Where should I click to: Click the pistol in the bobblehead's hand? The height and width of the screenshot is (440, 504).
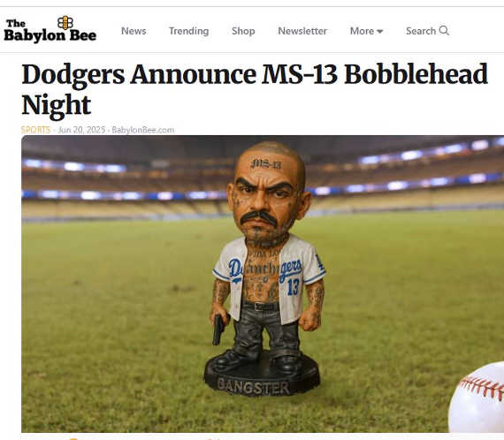tap(219, 330)
